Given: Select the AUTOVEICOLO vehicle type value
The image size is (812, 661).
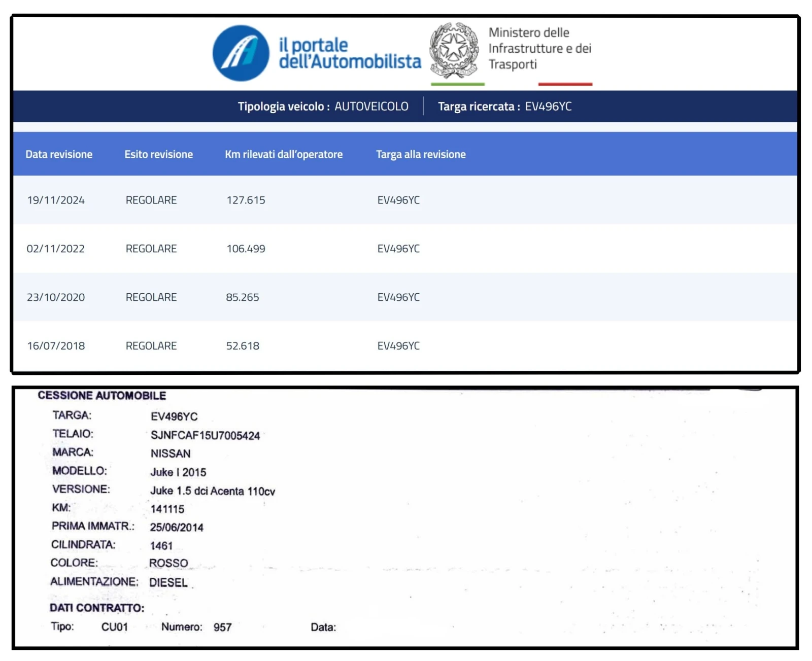Looking at the screenshot, I should tap(371, 107).
